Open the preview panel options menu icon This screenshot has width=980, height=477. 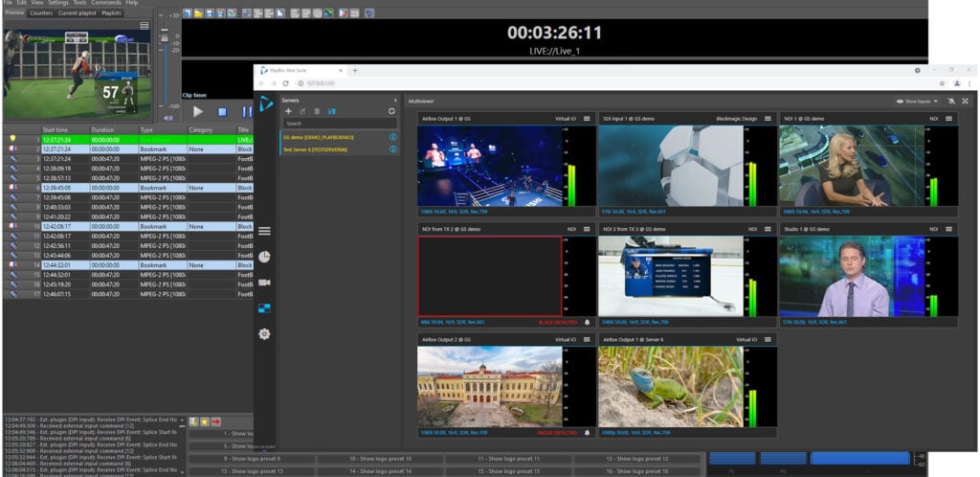(x=145, y=26)
